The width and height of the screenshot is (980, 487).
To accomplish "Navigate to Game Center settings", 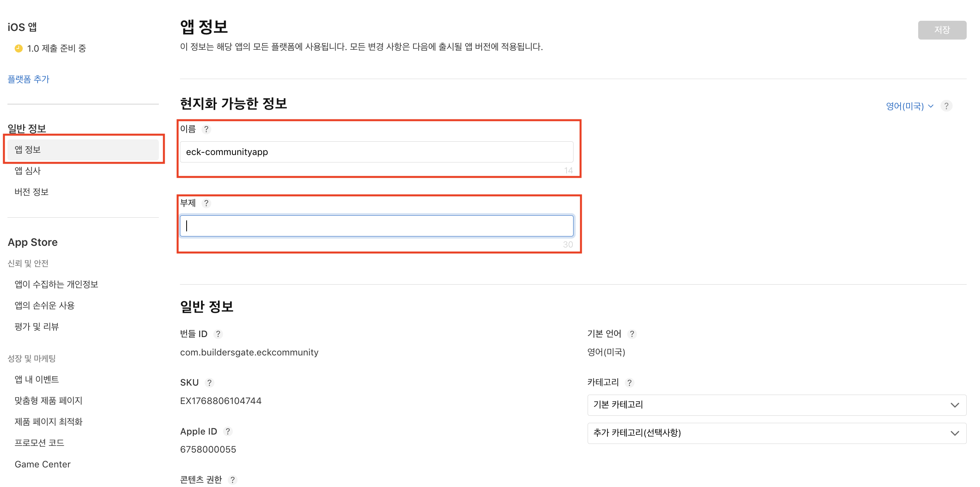I will click(43, 464).
